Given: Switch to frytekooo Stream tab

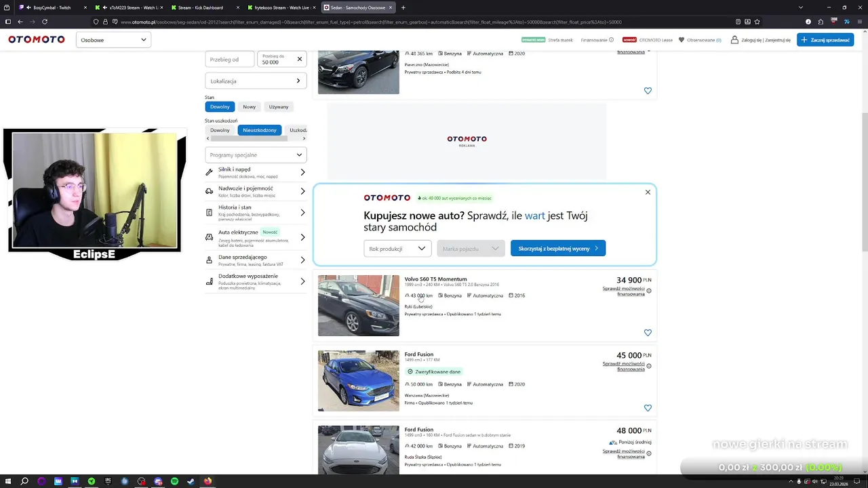Looking at the screenshot, I should tap(281, 7).
